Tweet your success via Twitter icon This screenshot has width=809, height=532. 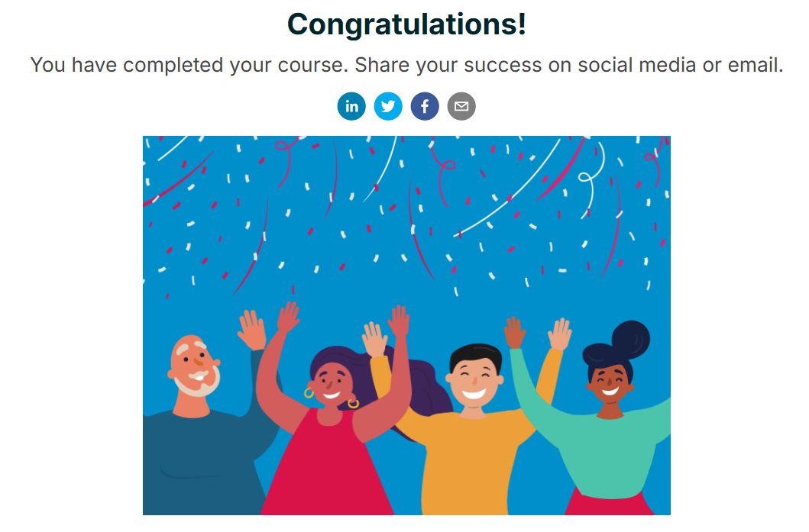[x=388, y=106]
